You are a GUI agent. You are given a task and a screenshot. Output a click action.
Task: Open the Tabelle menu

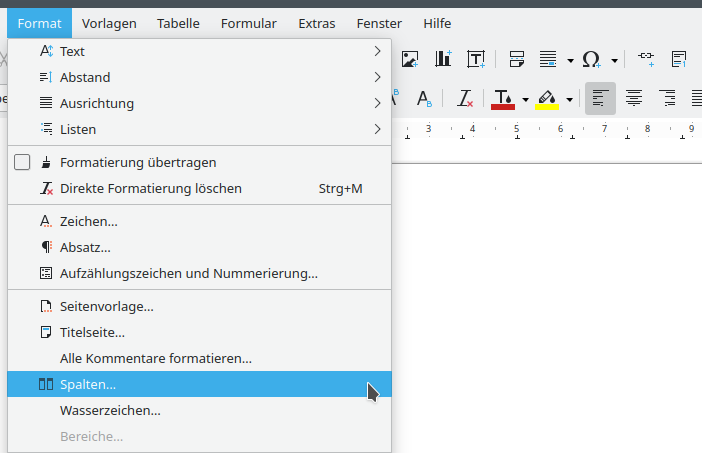[x=178, y=23]
